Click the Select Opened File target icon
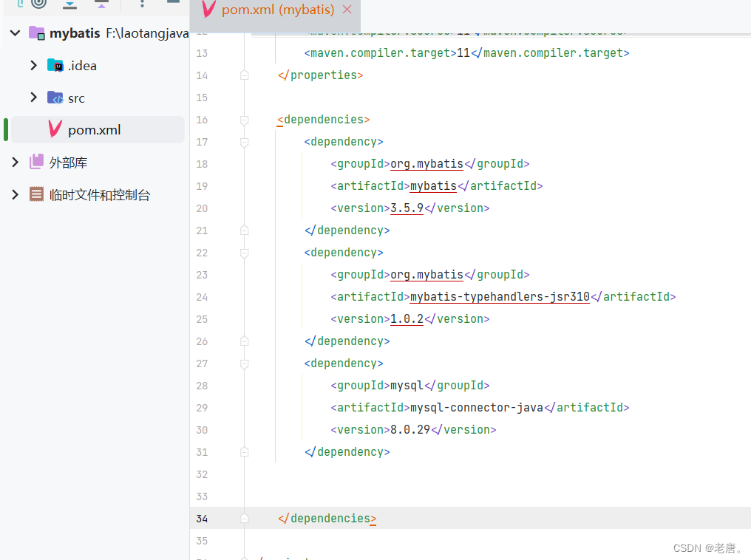The height and width of the screenshot is (560, 751). [38, 4]
